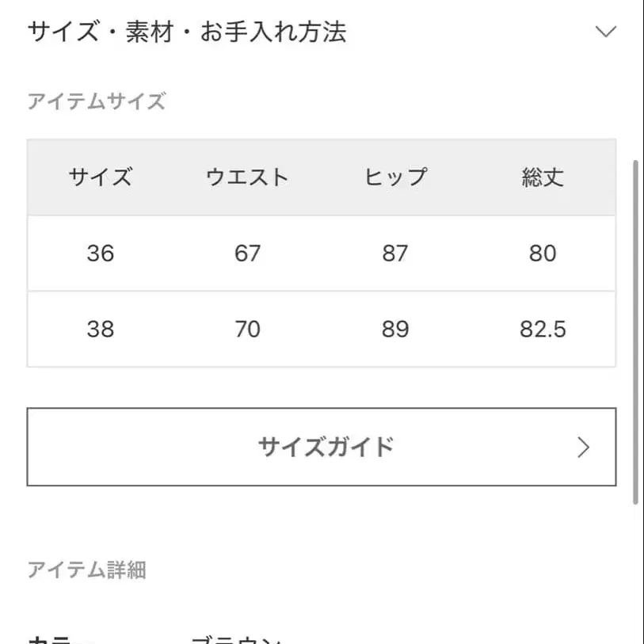Click the ヒップ column header
This screenshot has height=644, width=644.
[395, 177]
